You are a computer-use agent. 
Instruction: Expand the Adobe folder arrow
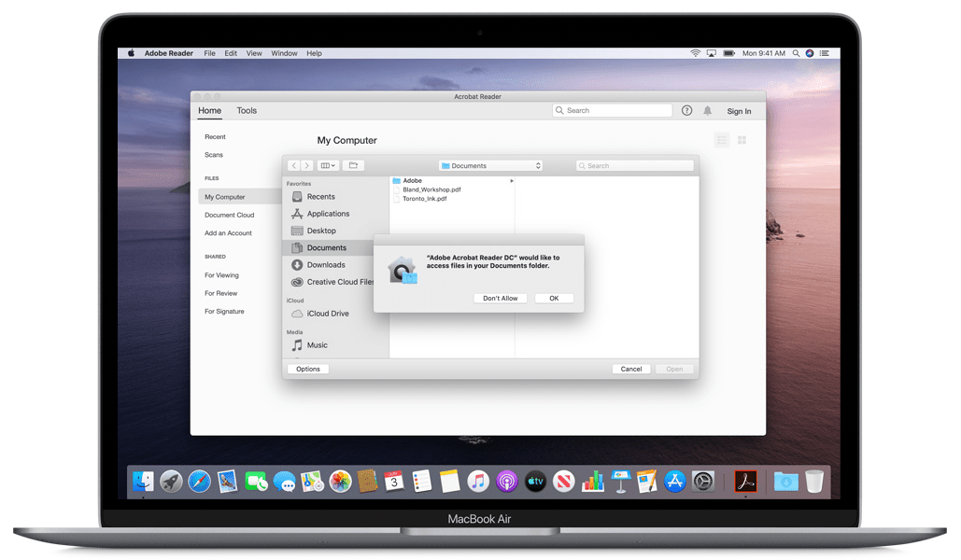511,181
